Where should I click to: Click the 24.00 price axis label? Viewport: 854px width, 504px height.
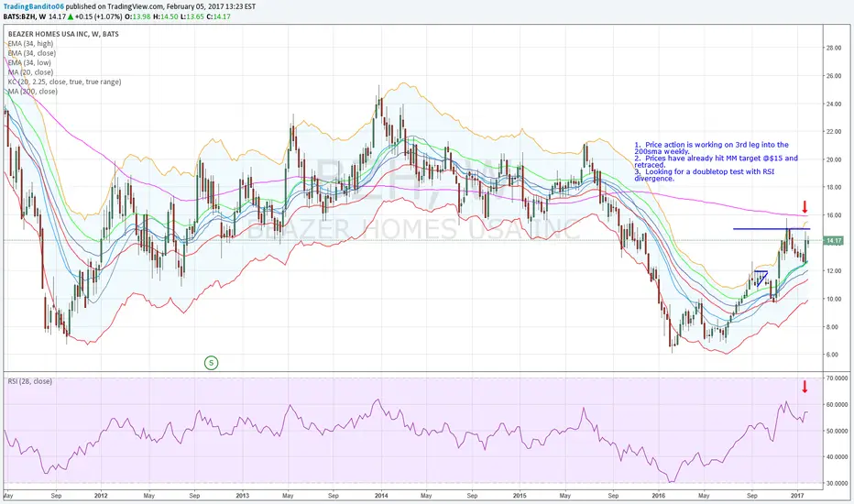pyautogui.click(x=834, y=104)
